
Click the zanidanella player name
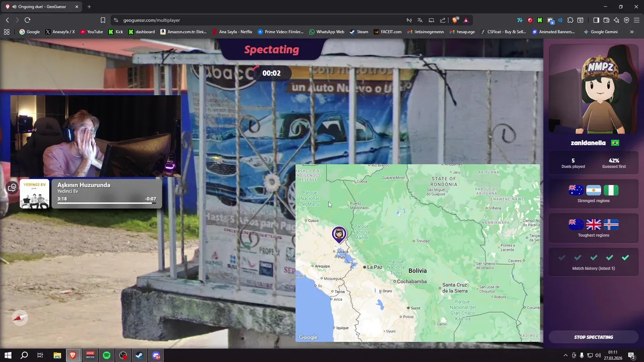(588, 143)
